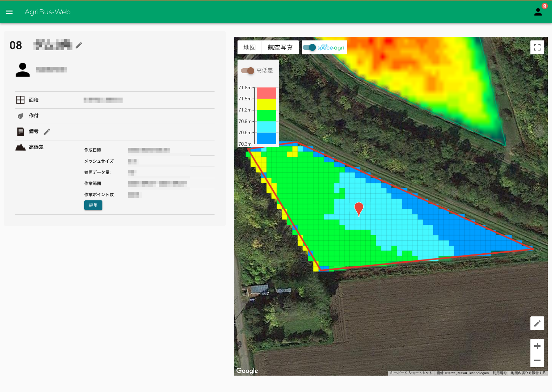Toggle the space-agri overlay switch
Image resolution: width=552 pixels, height=392 pixels.
click(x=309, y=47)
